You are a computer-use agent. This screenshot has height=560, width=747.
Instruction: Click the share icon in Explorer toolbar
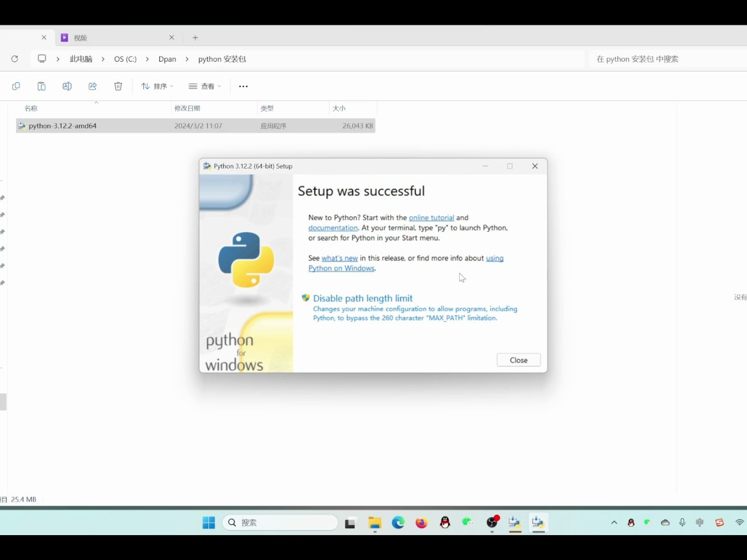pyautogui.click(x=92, y=86)
